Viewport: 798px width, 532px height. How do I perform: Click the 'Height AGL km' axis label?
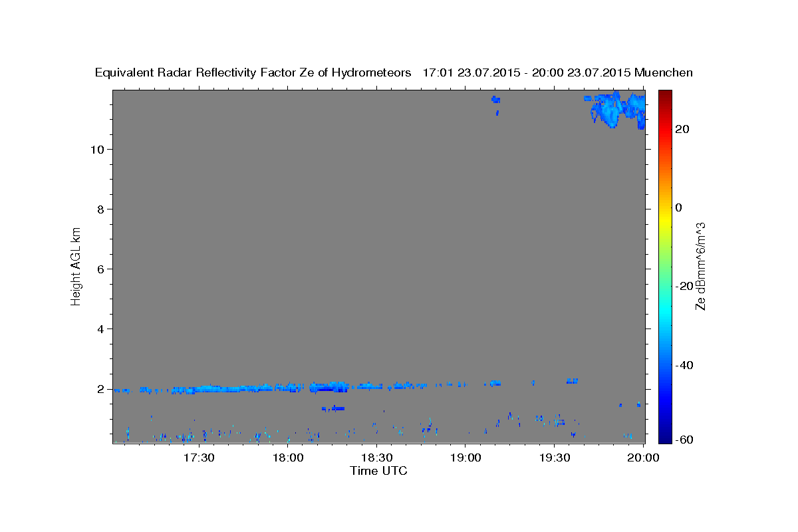(x=76, y=265)
